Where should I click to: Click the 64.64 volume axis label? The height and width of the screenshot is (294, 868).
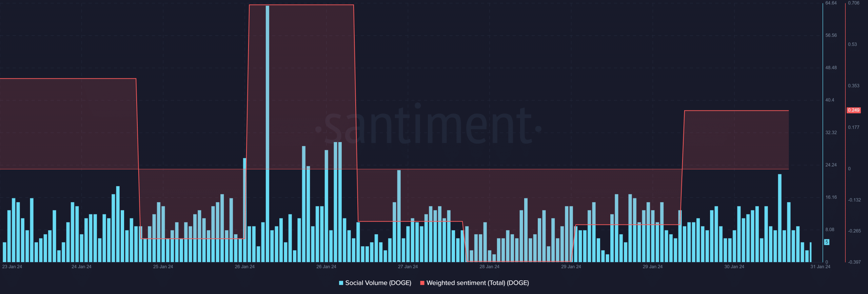(x=831, y=3)
